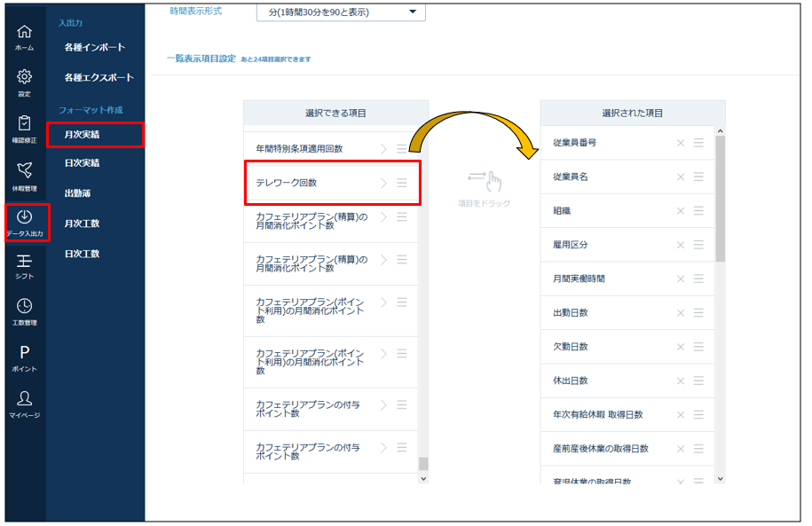812x526 pixels.
Task: Click chevron on カフェテリアプラン(精算) first row
Action: point(383,217)
